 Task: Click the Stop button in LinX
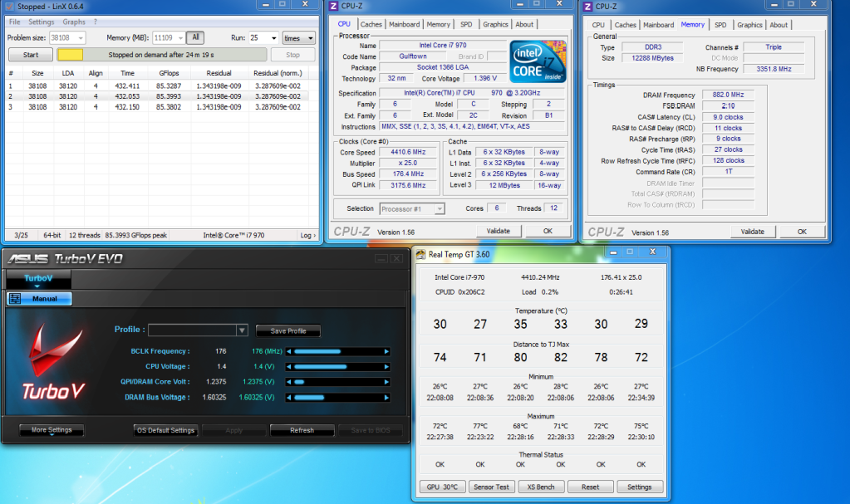292,55
